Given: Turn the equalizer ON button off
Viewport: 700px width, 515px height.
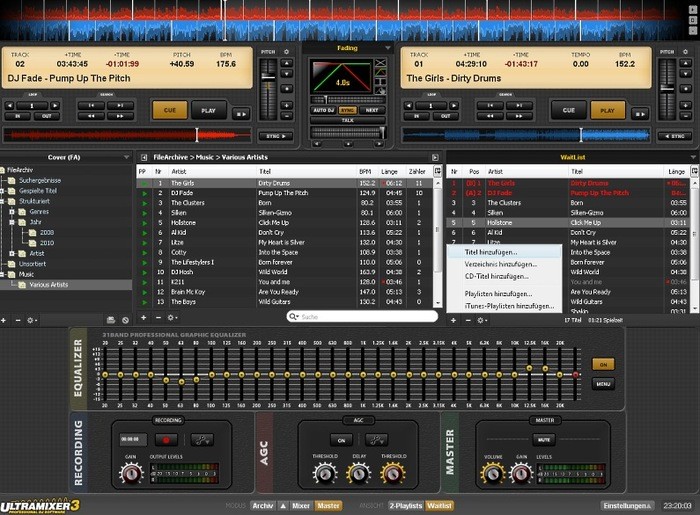Looking at the screenshot, I should pos(603,365).
